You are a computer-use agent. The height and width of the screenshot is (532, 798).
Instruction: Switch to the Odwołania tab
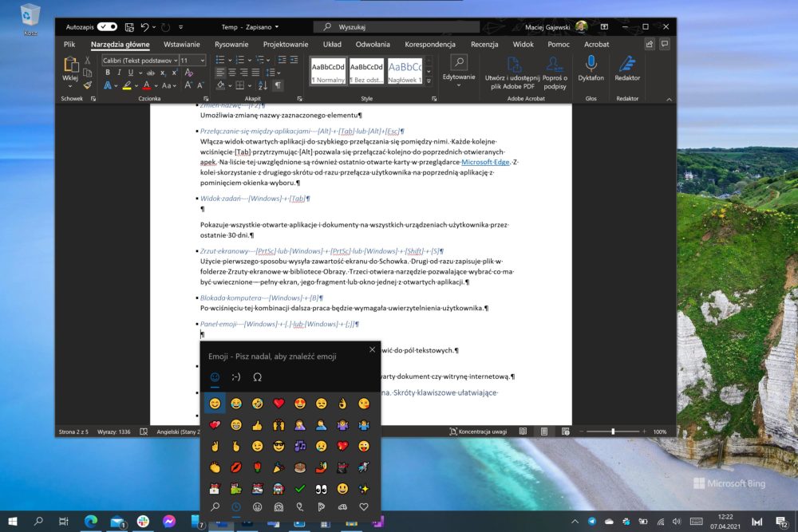coord(373,44)
